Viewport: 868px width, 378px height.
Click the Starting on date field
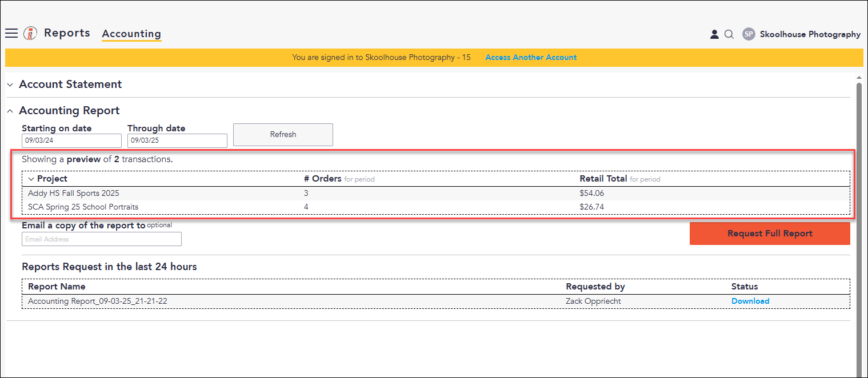(71, 140)
